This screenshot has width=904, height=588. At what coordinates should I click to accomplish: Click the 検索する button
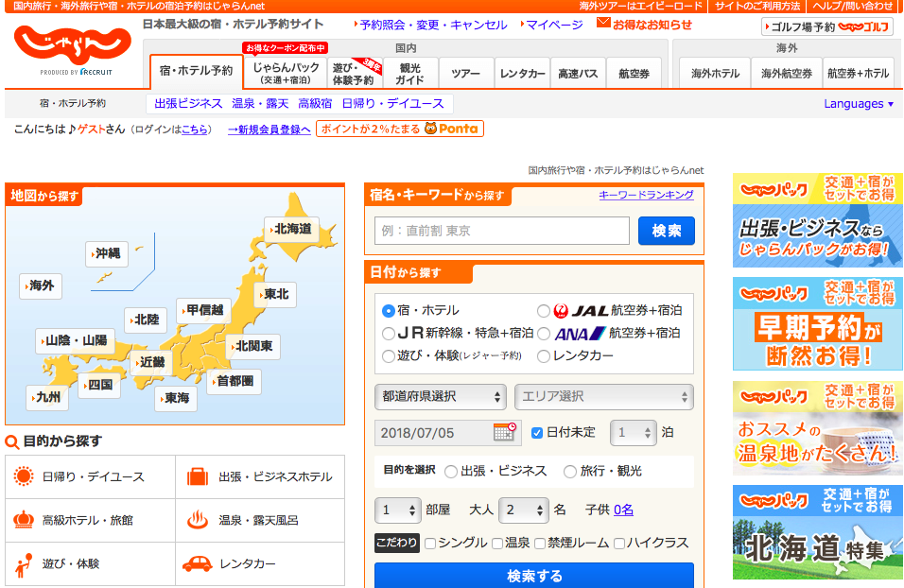pyautogui.click(x=534, y=576)
